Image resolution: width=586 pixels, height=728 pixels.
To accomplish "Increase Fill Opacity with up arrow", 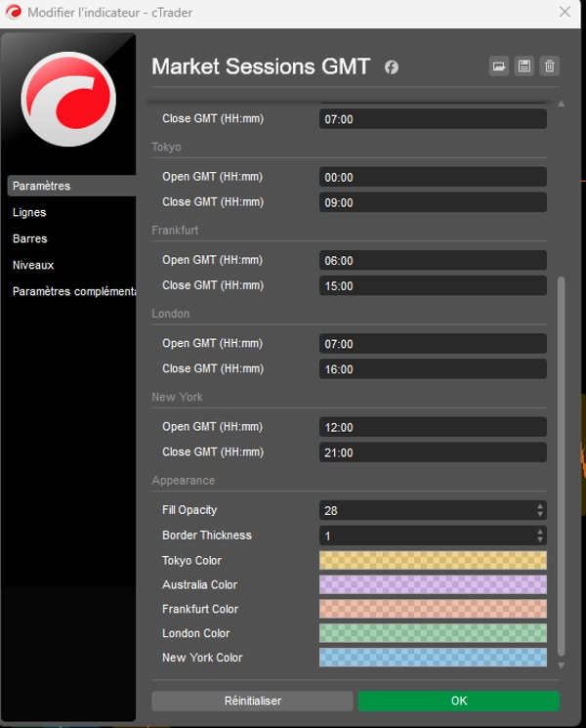I will [540, 506].
